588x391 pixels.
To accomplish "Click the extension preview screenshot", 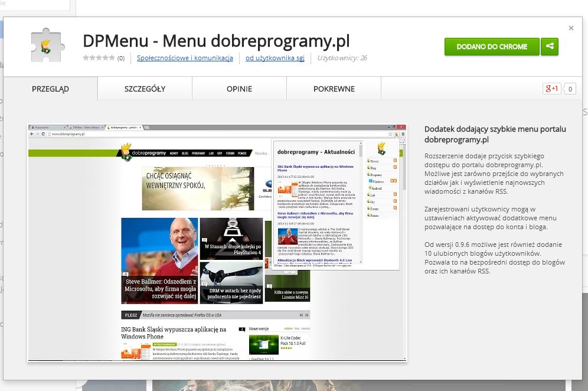I will [x=217, y=243].
